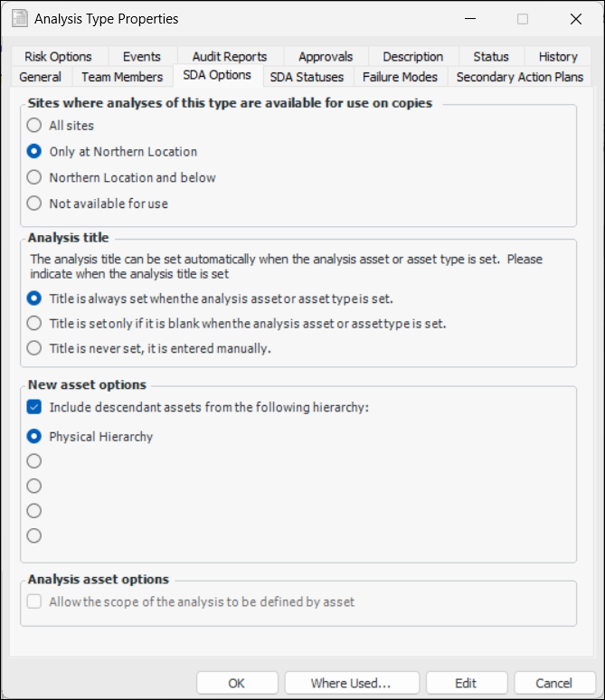Open the Secondary Action Plans tab
This screenshot has width=605, height=700.
pyautogui.click(x=519, y=77)
